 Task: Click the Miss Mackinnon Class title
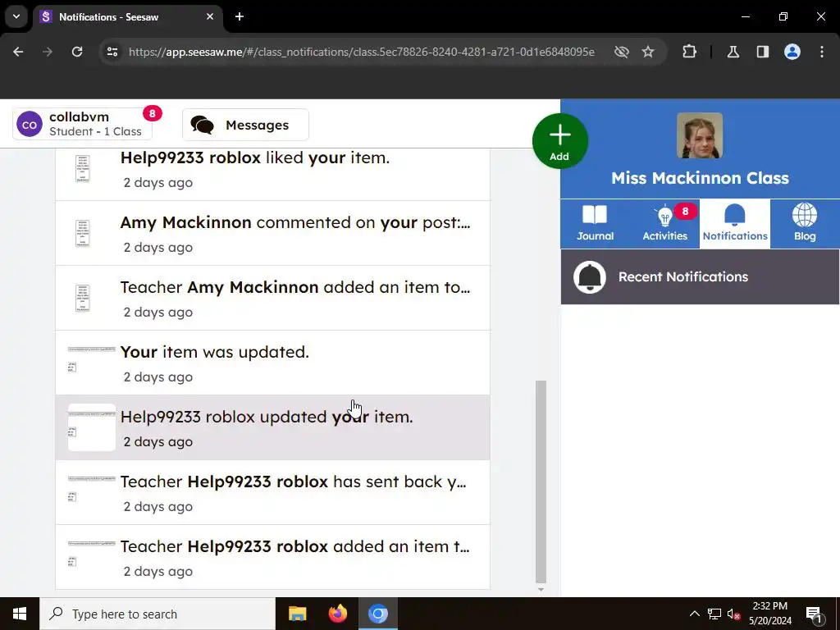tap(700, 178)
